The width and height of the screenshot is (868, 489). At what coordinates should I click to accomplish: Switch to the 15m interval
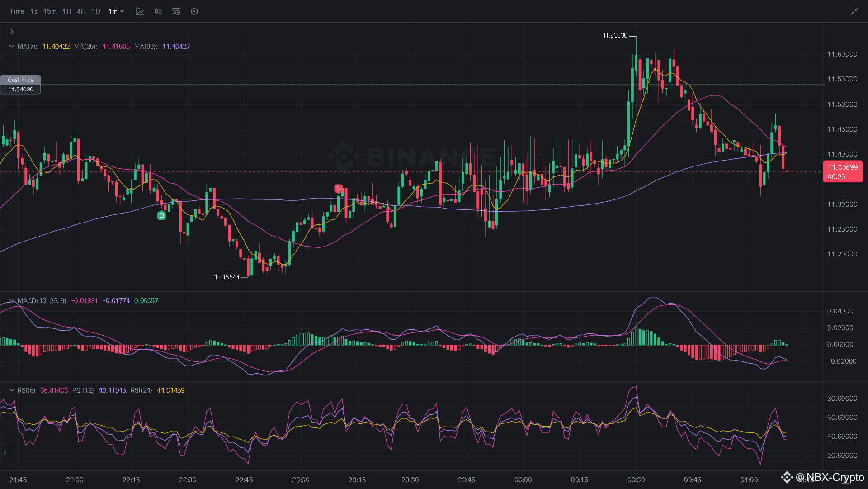click(50, 11)
